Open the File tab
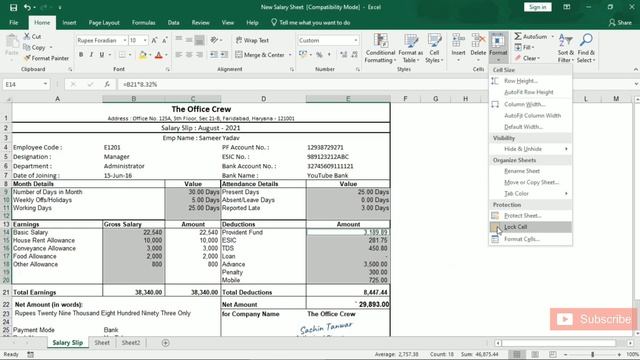This screenshot has width=640, height=360. (x=13, y=23)
